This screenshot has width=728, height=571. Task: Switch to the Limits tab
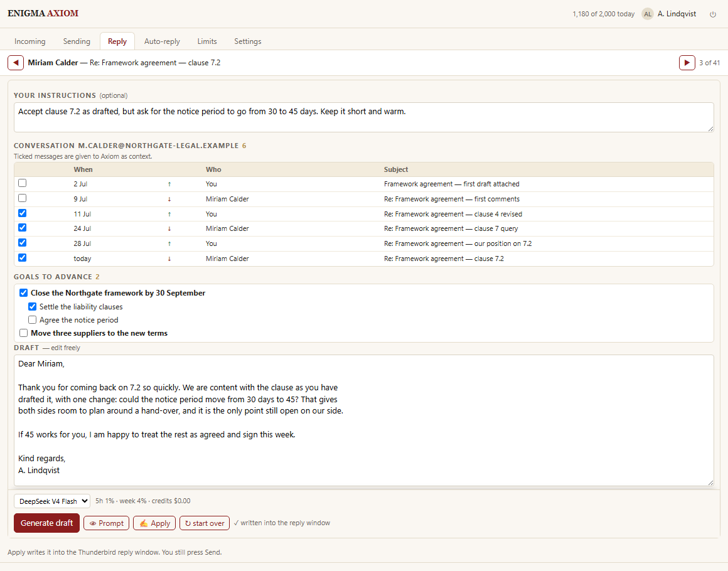click(x=207, y=41)
